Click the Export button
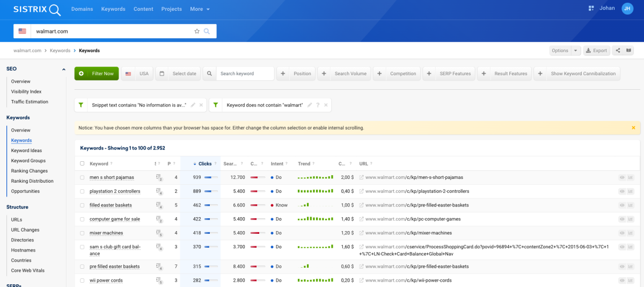Screen dimensions: 644x287 coord(597,51)
